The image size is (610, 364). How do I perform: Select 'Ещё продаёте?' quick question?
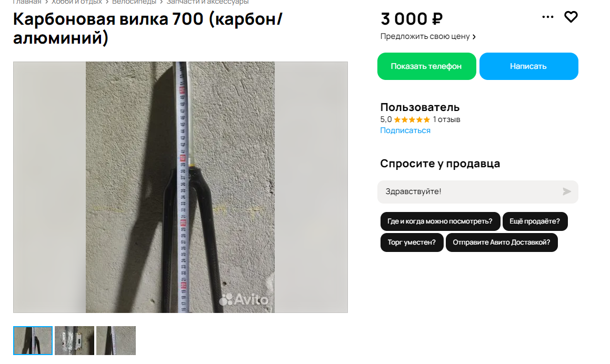click(x=535, y=221)
